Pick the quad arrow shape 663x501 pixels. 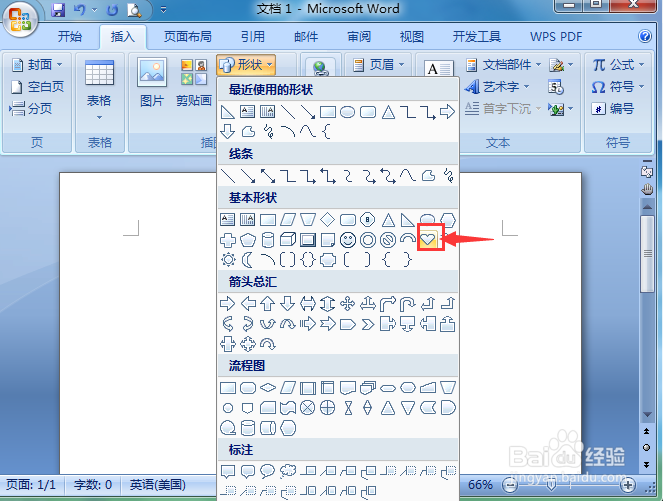(x=348, y=304)
